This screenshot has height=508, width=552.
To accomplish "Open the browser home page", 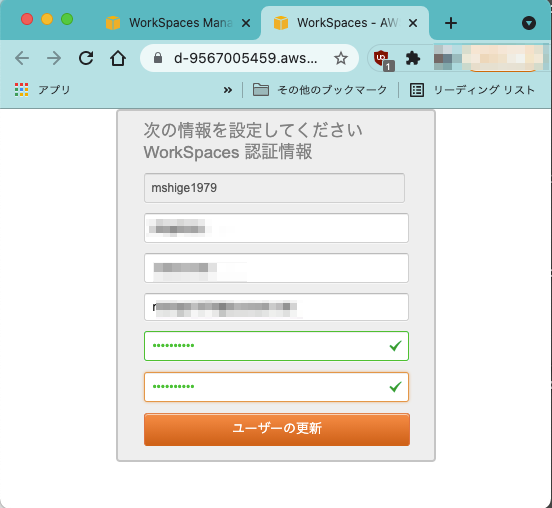I will 118,58.
